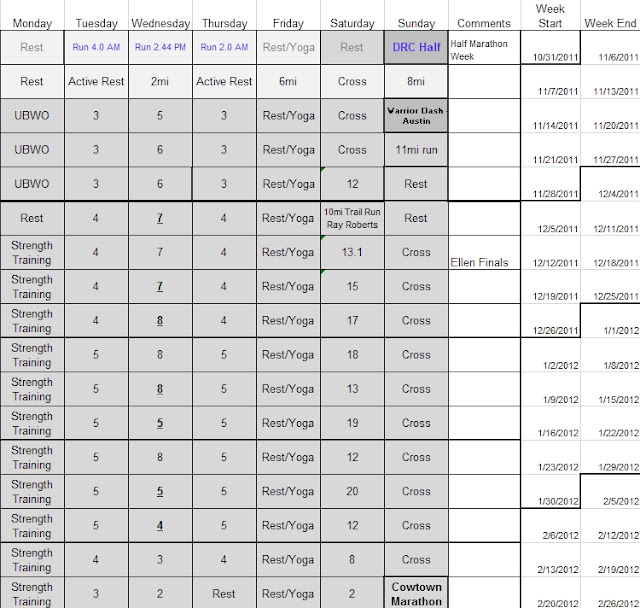The width and height of the screenshot is (640, 608).
Task: Select the 1/1/2012 week end date
Action: click(x=610, y=321)
